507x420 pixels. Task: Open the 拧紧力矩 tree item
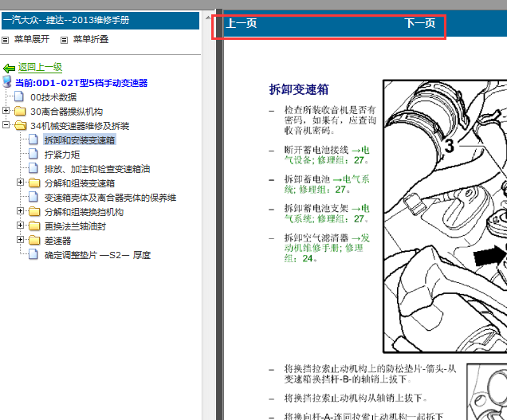62,155
